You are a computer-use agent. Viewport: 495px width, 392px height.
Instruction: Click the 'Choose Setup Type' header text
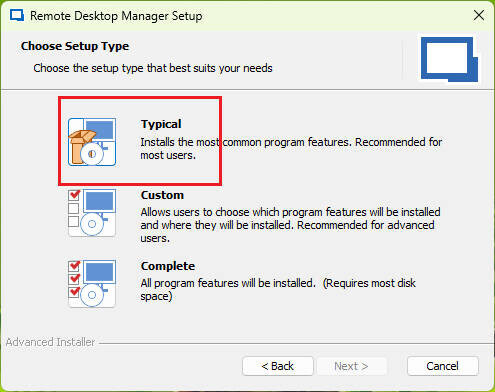point(75,46)
